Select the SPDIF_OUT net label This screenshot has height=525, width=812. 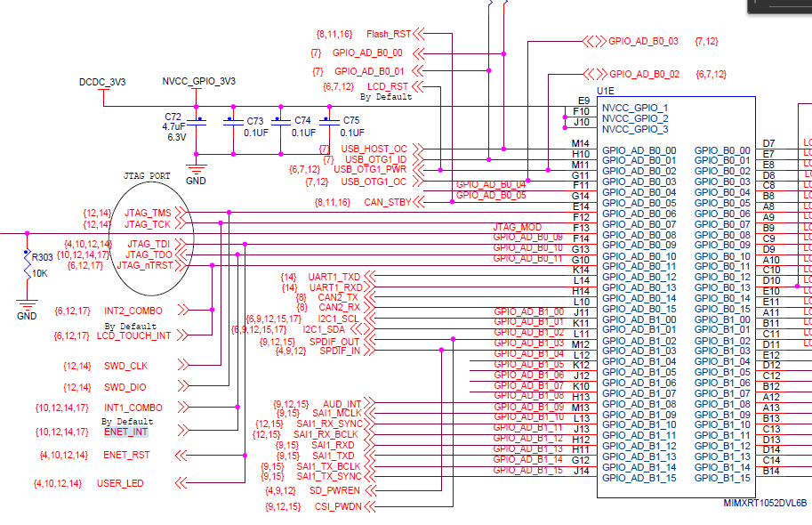(334, 342)
